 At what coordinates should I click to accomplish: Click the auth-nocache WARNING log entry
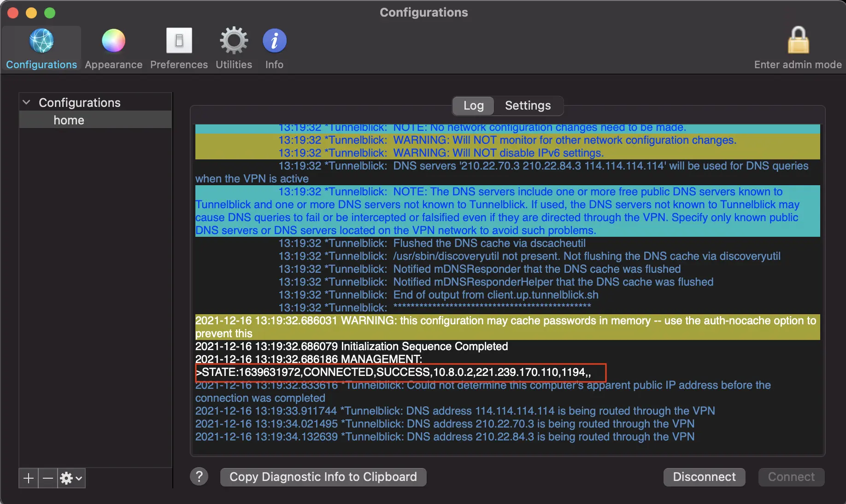coord(507,327)
